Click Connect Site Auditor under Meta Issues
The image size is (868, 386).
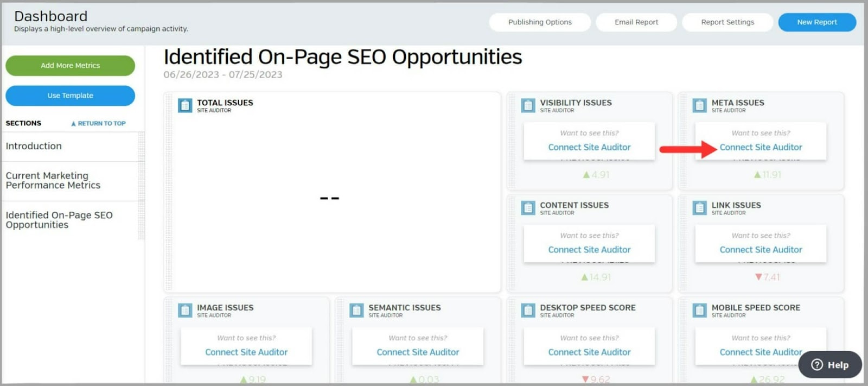click(761, 147)
